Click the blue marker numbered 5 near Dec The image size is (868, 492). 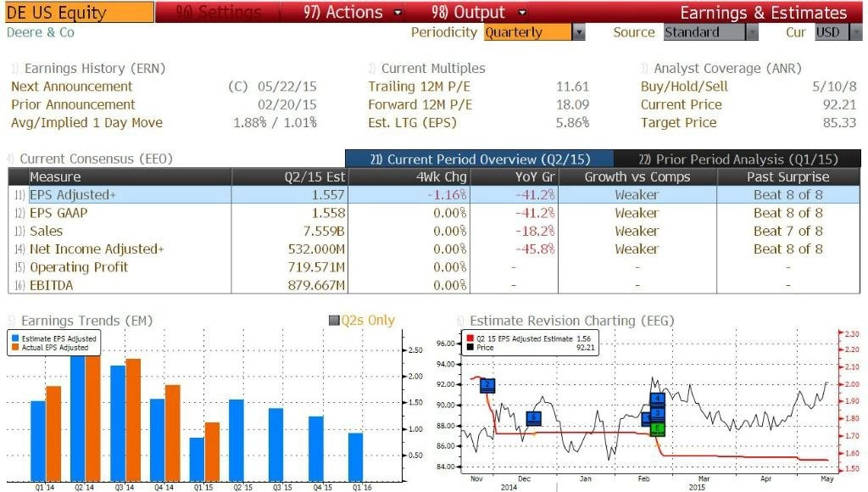point(533,417)
